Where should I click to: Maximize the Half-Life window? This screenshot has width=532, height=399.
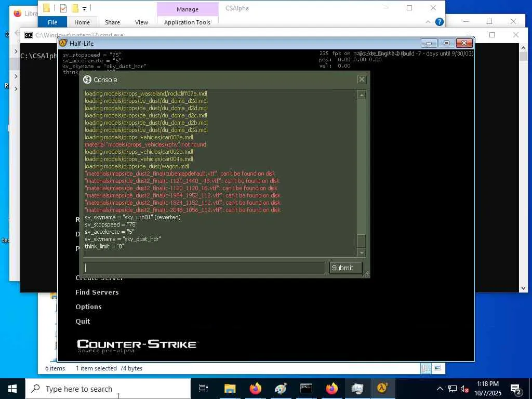pyautogui.click(x=446, y=43)
